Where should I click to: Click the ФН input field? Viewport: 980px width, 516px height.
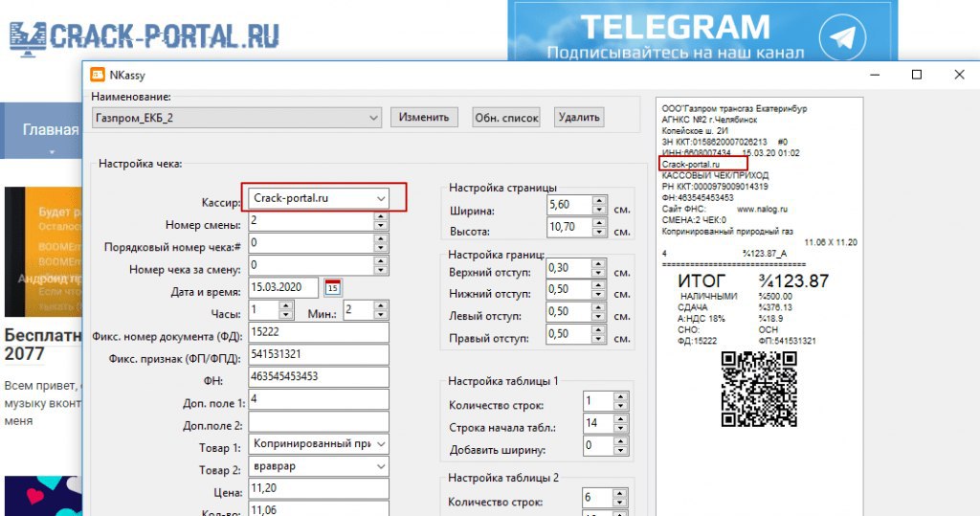319,377
